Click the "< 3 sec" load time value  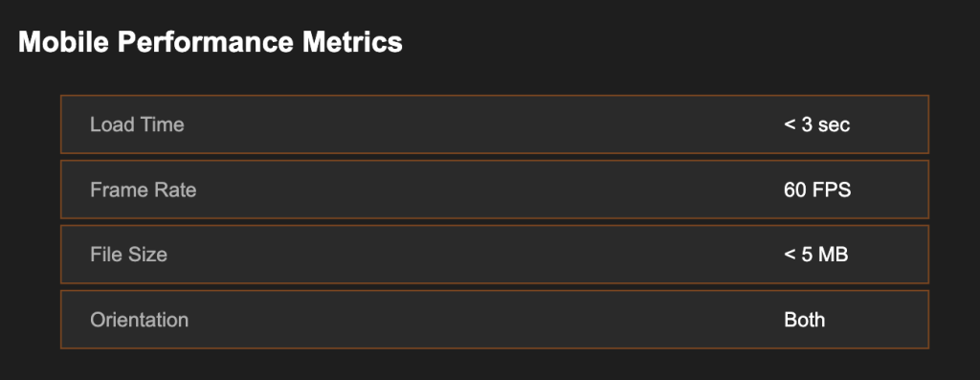click(x=817, y=124)
